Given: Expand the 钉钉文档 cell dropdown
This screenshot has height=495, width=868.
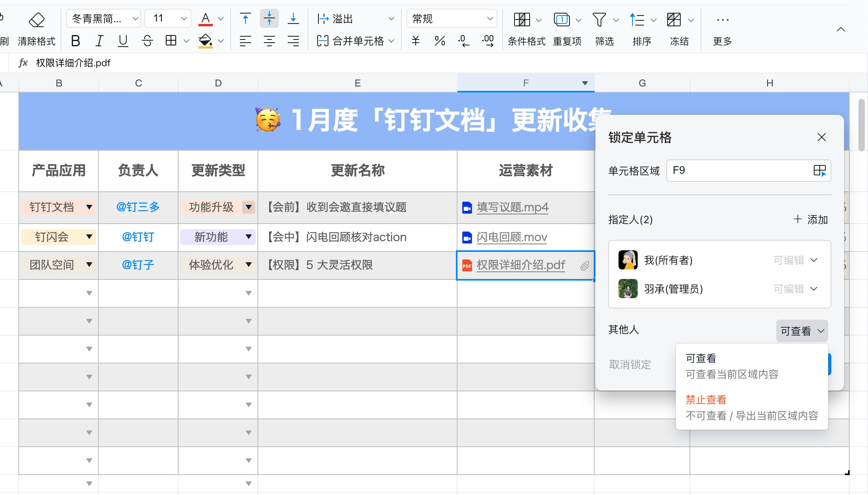Looking at the screenshot, I should [x=89, y=207].
